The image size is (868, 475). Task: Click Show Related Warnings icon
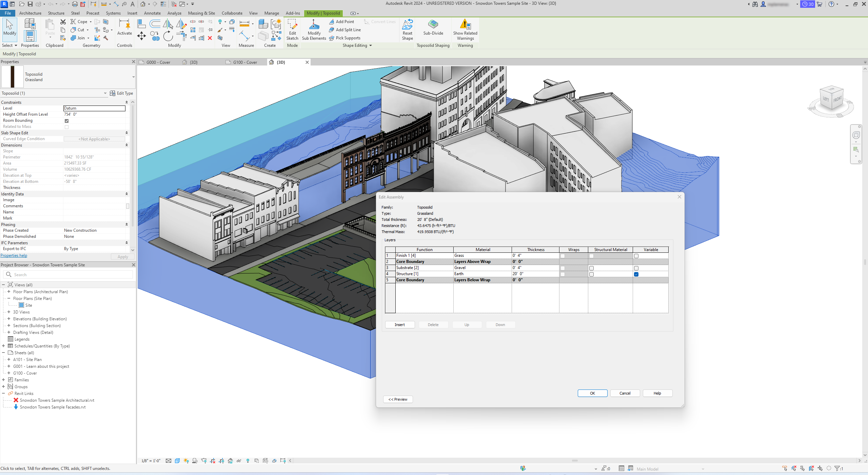[465, 24]
